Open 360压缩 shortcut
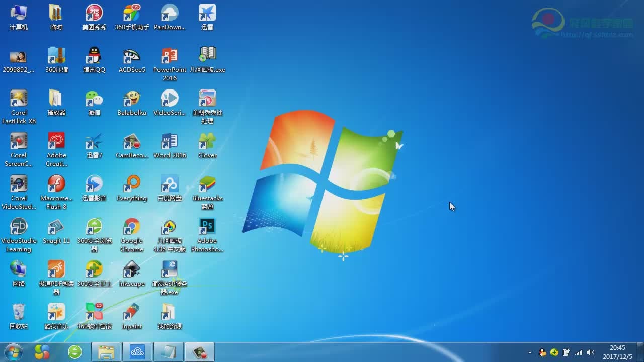This screenshot has width=644, height=362. pyautogui.click(x=56, y=60)
